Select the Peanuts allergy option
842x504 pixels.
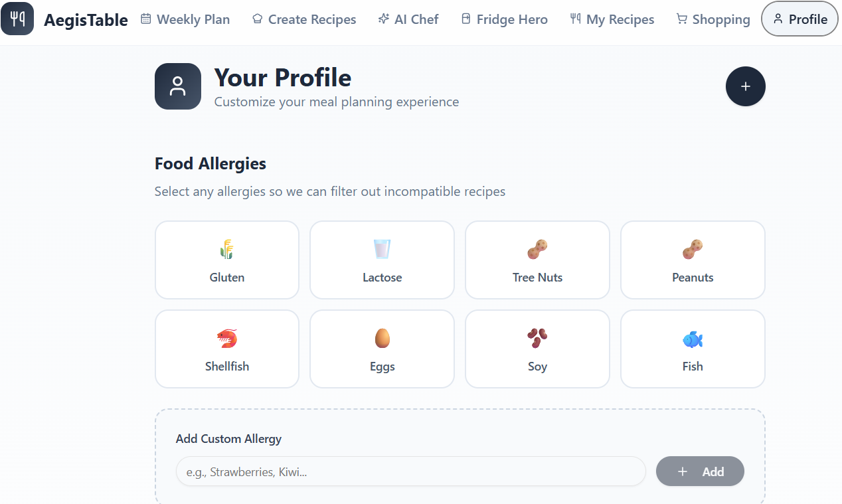point(693,260)
